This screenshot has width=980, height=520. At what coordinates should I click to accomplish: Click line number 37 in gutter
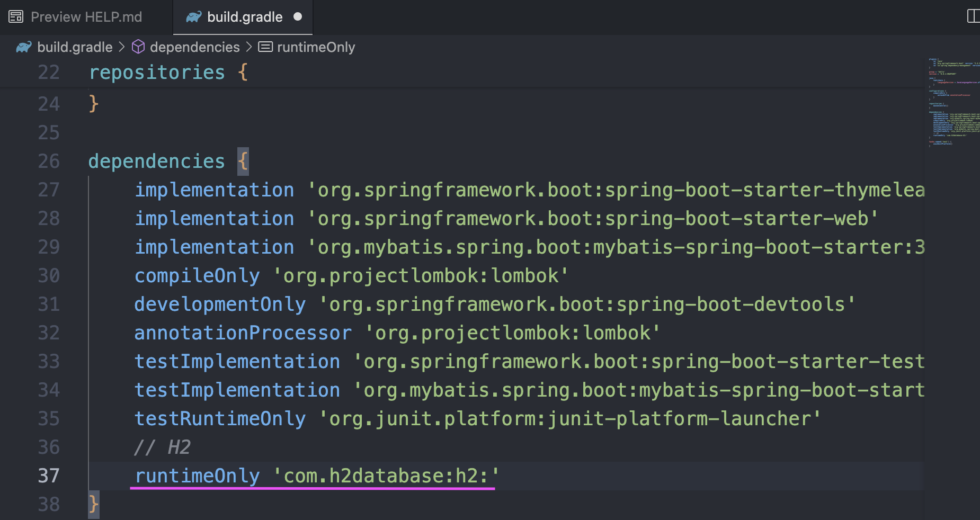[49, 476]
